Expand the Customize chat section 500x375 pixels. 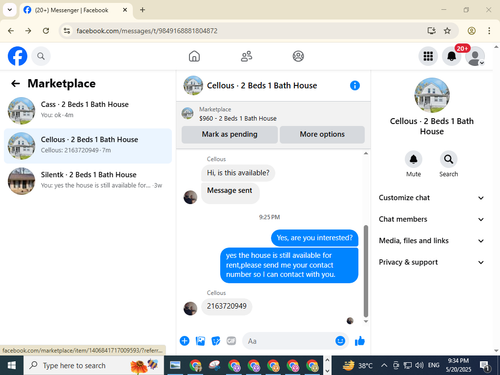coord(431,198)
